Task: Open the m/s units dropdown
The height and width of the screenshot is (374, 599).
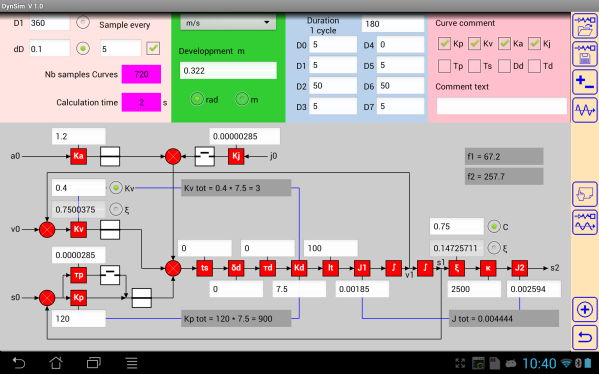Action: pos(228,23)
